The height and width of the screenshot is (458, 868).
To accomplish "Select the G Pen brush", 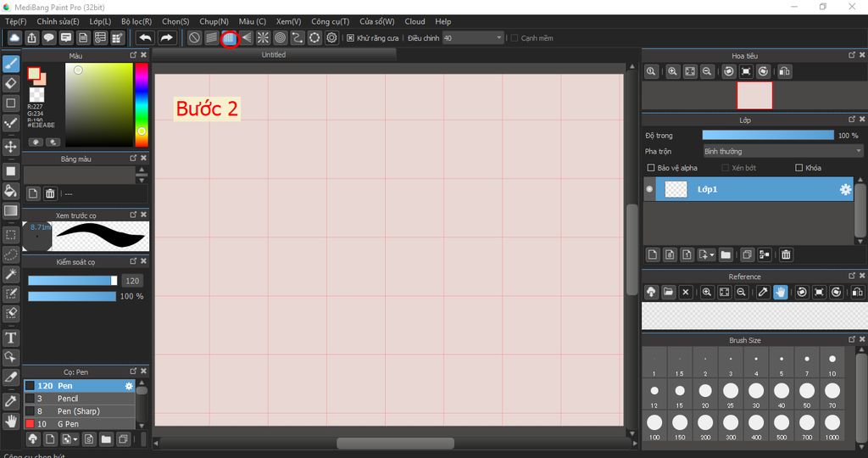I will (79, 424).
